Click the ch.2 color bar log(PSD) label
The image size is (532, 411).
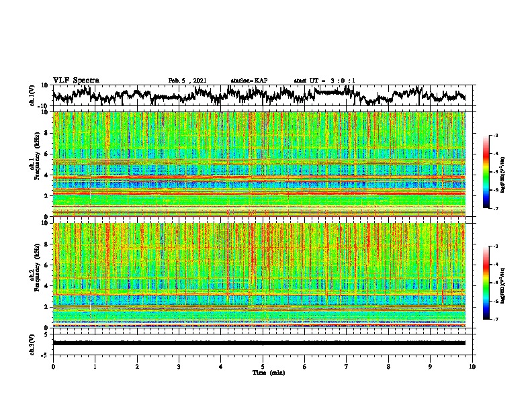pos(503,285)
